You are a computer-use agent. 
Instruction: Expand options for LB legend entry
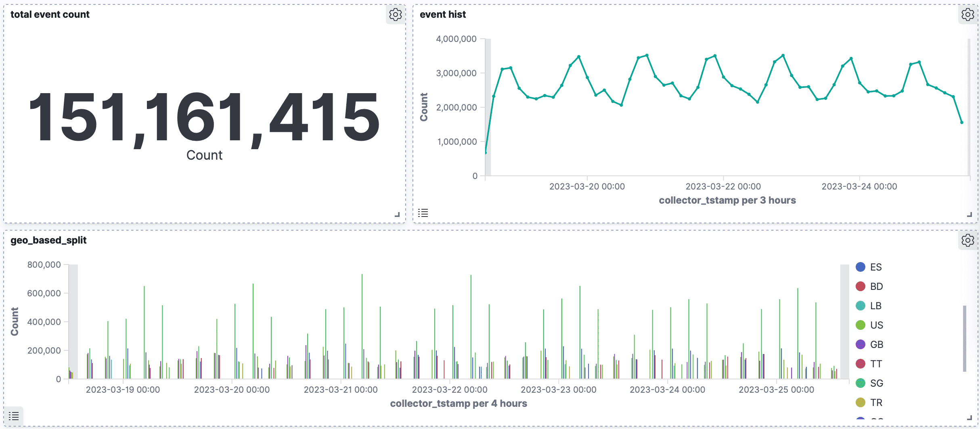[875, 306]
